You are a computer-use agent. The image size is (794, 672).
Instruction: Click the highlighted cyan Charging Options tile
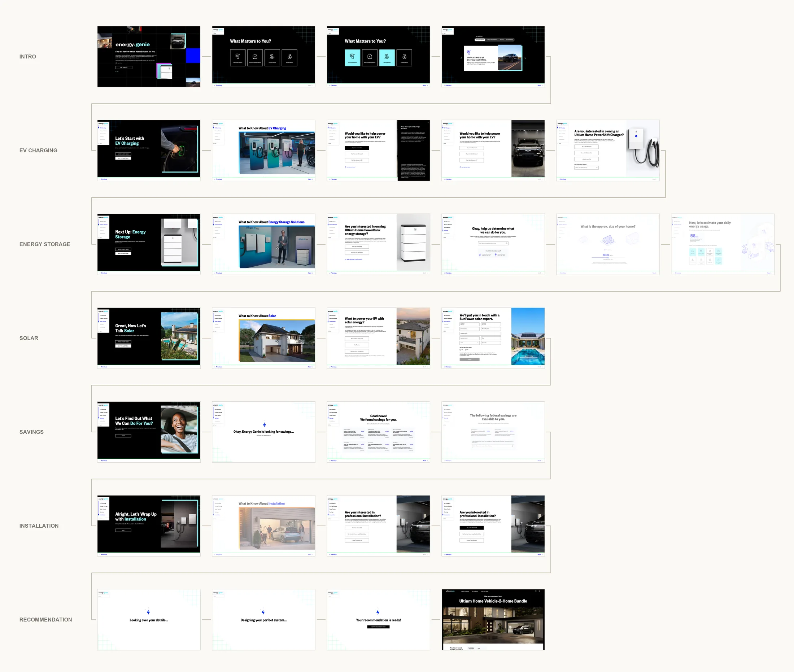coord(352,58)
